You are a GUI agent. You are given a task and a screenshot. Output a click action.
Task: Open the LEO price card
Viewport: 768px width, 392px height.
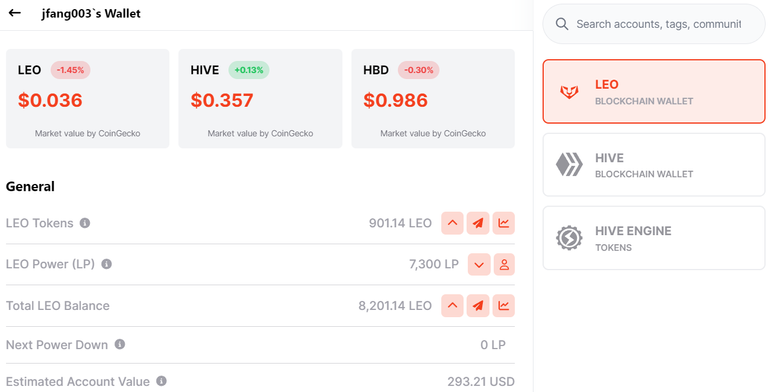point(88,98)
